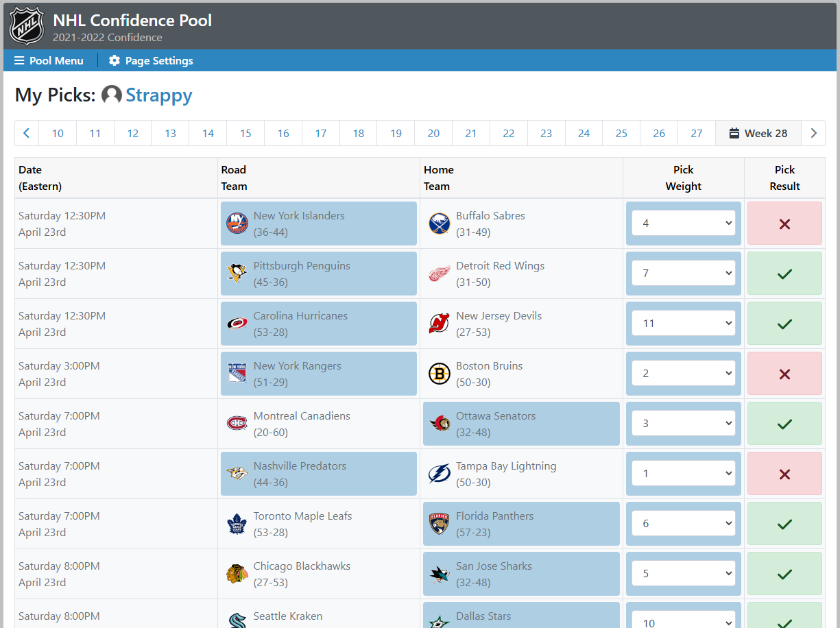Pick Toronto Maple Leafs as the road team
Viewport: 840px width, 628px height.
point(319,524)
